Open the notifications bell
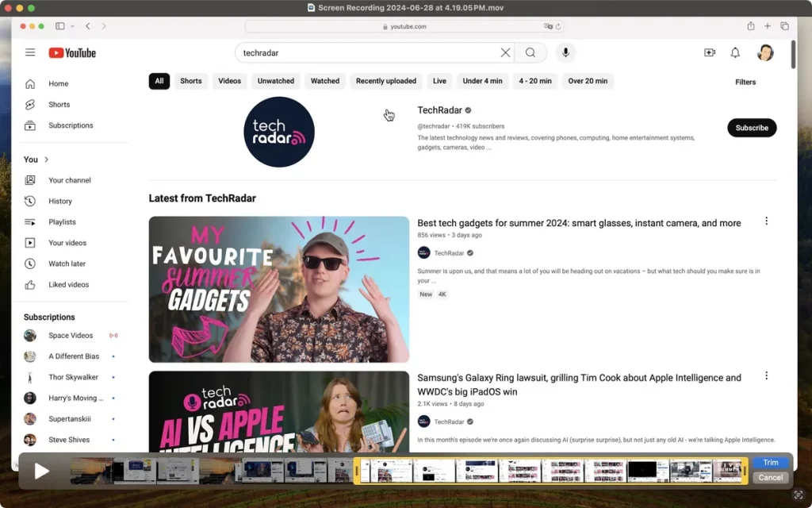This screenshot has width=812, height=508. tap(735, 52)
